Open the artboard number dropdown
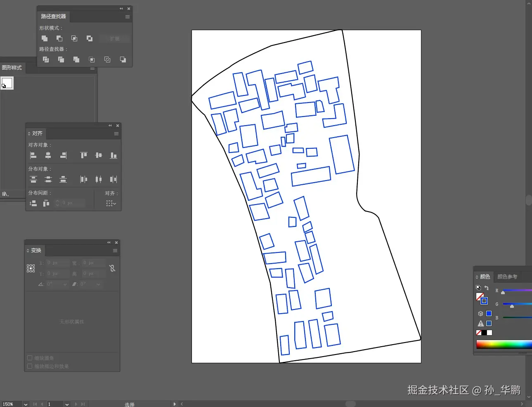The width and height of the screenshot is (532, 407). [x=67, y=404]
